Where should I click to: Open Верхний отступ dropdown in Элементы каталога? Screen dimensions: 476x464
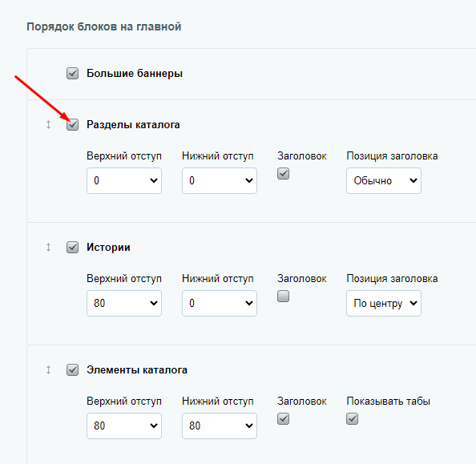pos(124,426)
